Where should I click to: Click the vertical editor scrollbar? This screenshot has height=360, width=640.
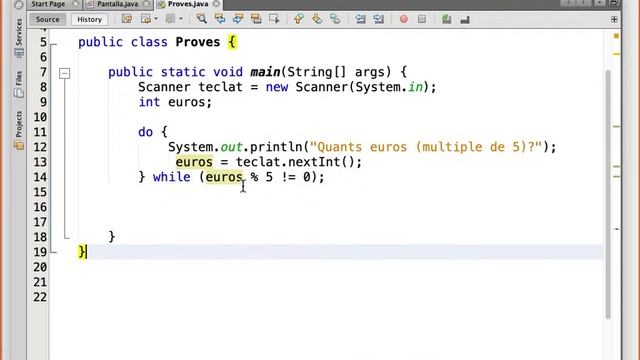(x=608, y=194)
